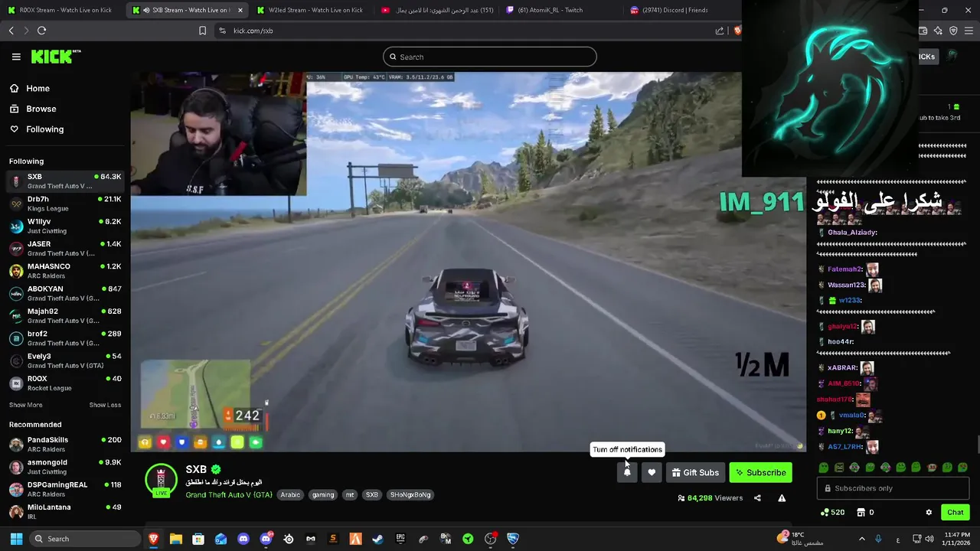980x551 pixels.
Task: Go to Home in sidebar
Action: 31,88
